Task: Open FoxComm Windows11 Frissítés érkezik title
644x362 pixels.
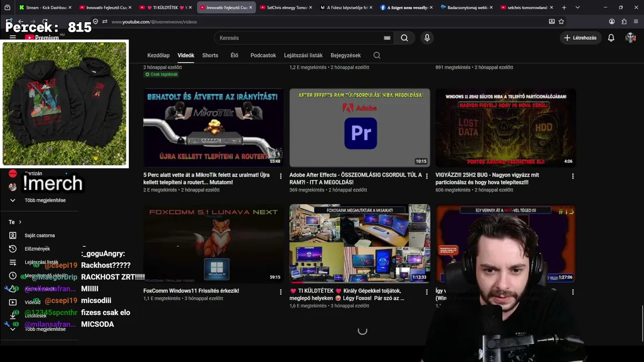Action: [191, 291]
